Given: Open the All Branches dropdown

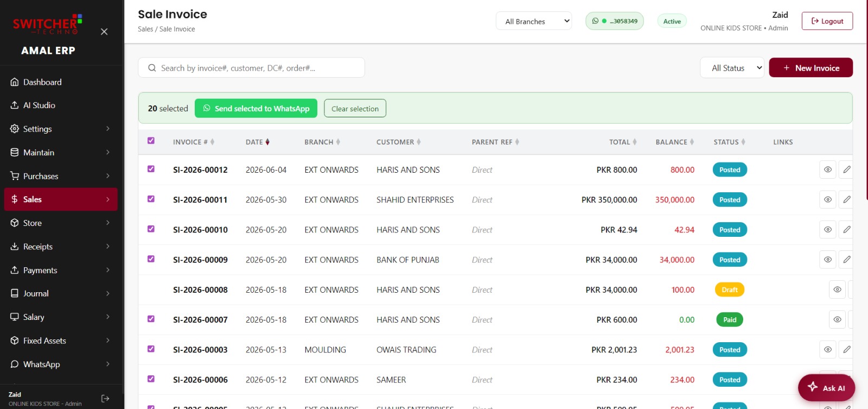Looking at the screenshot, I should click(534, 21).
